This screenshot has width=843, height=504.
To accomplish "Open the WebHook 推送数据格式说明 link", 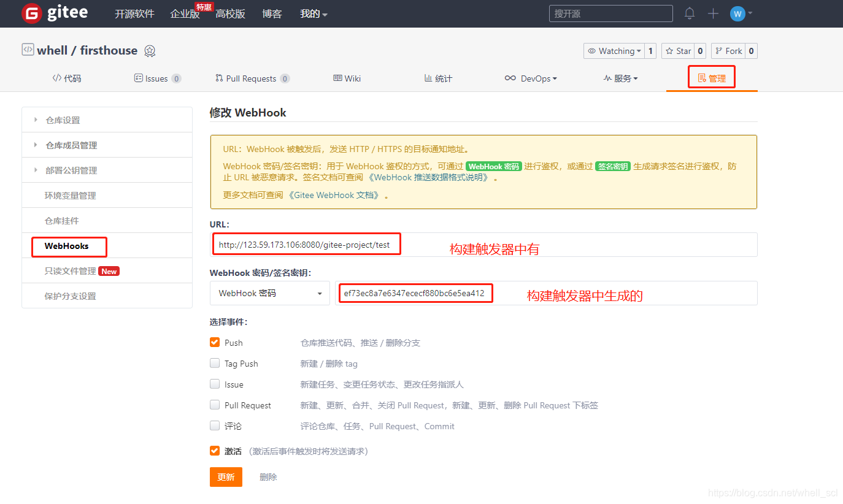I will click(x=429, y=177).
